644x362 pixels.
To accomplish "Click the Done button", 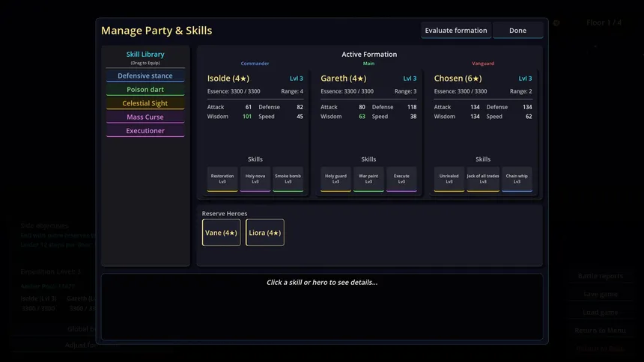I will [x=517, y=31].
